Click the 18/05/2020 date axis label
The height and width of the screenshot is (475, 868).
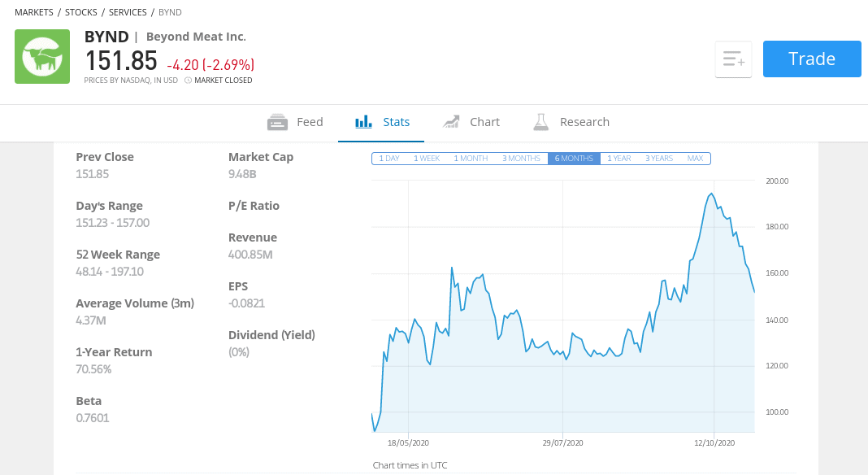coord(408,442)
